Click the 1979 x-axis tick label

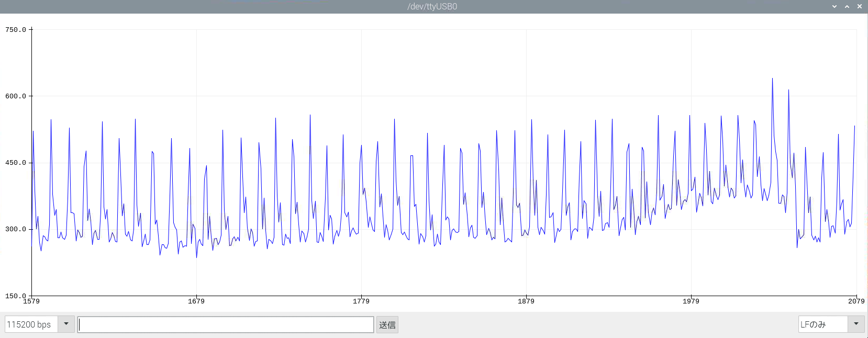[x=691, y=301]
